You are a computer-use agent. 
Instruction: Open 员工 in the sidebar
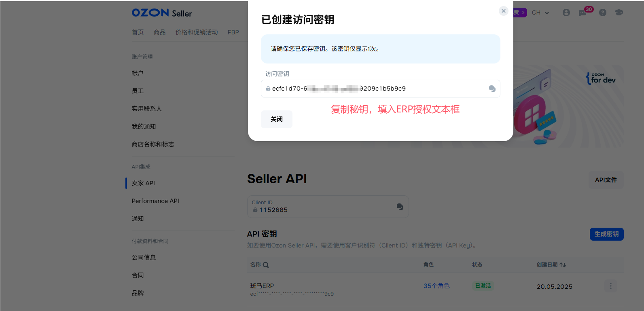[138, 91]
